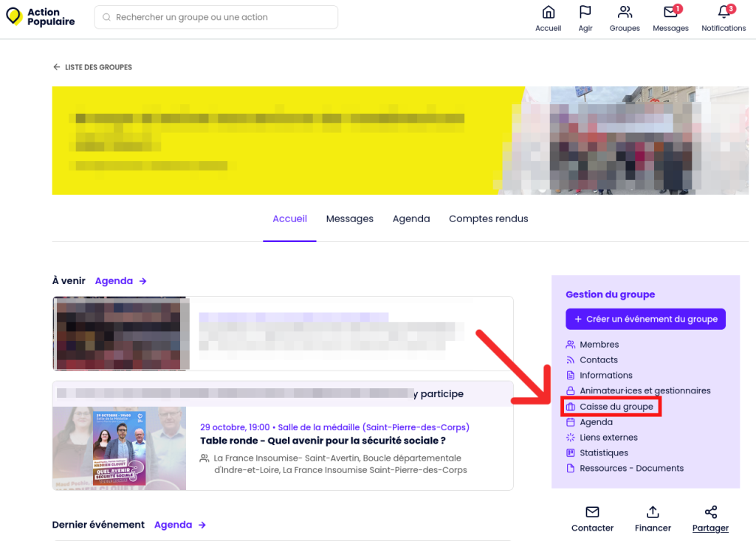This screenshot has width=756, height=541.
Task: Click plus icon in Créer un événement
Action: pyautogui.click(x=578, y=319)
